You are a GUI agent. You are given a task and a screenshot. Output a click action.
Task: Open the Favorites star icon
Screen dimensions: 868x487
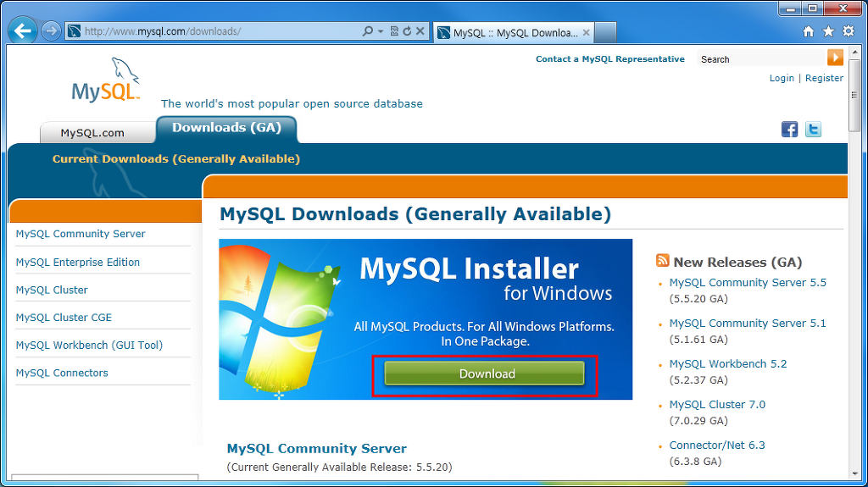(x=828, y=31)
